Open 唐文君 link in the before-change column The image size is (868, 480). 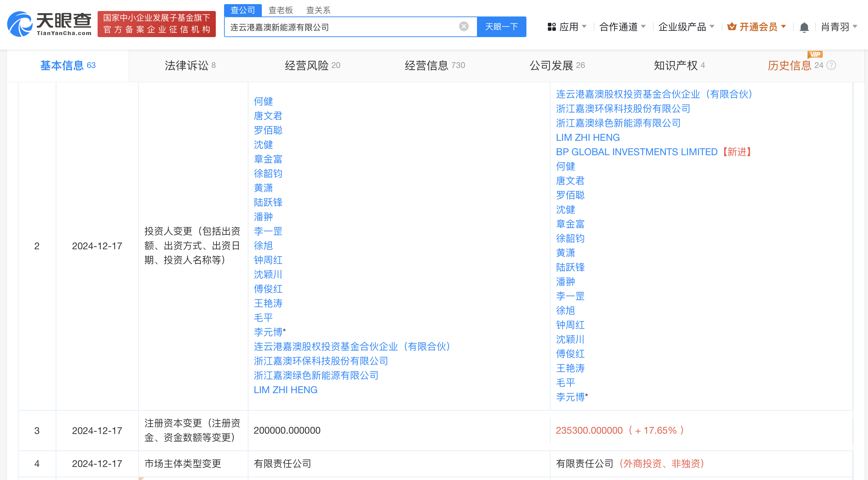[268, 116]
